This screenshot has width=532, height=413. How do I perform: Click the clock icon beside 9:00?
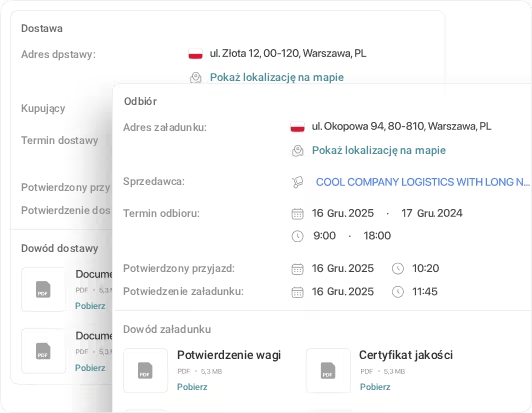coord(298,236)
